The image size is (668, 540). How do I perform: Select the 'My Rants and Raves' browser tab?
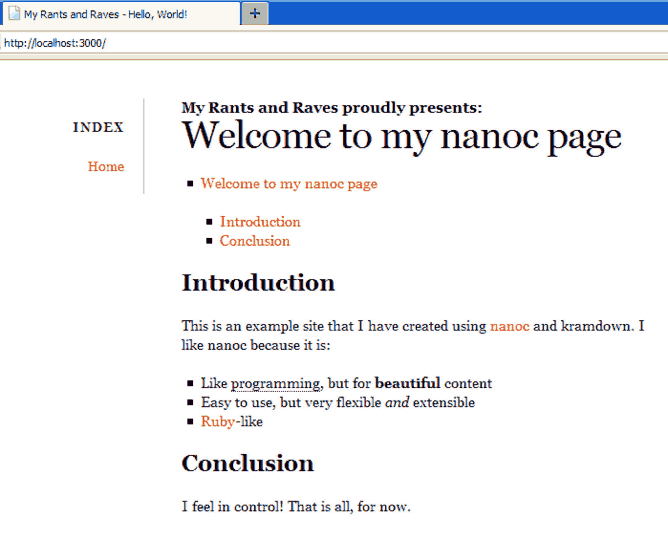pyautogui.click(x=110, y=14)
